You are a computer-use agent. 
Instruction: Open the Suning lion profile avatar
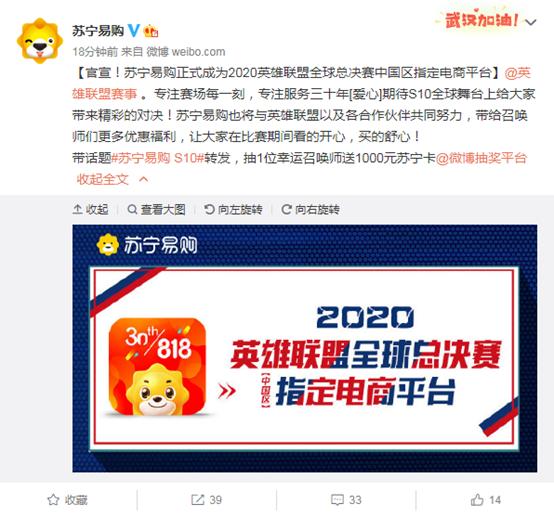tap(40, 41)
